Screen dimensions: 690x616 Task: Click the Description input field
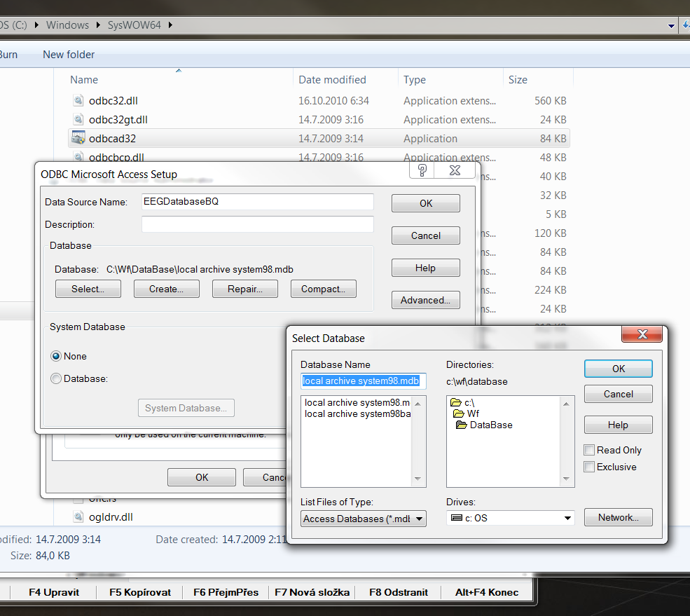(x=257, y=224)
